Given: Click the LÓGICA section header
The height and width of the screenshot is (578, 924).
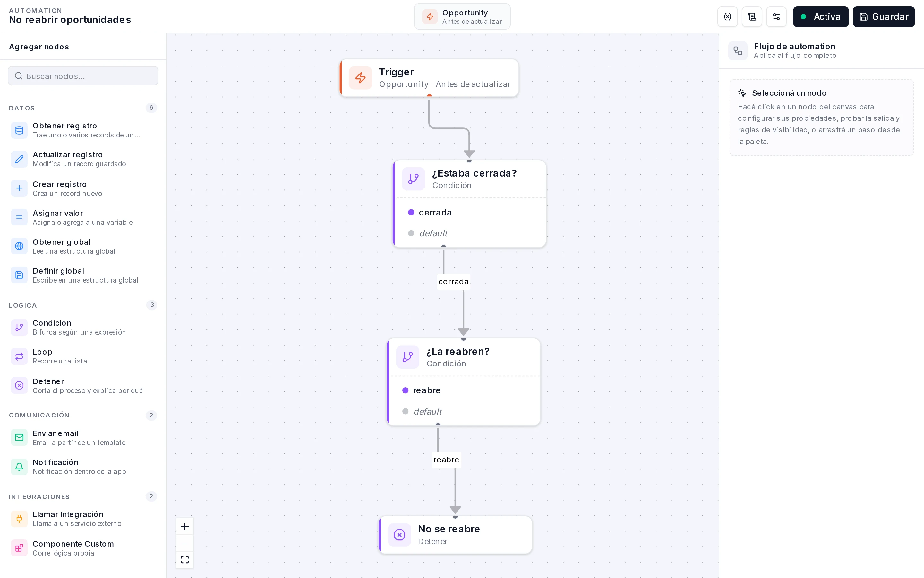Looking at the screenshot, I should click(23, 305).
